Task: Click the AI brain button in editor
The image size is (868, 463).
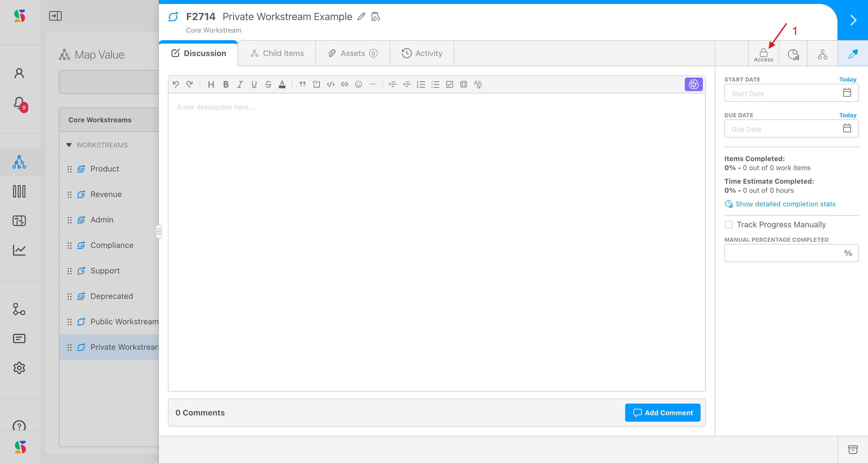Action: (x=694, y=84)
